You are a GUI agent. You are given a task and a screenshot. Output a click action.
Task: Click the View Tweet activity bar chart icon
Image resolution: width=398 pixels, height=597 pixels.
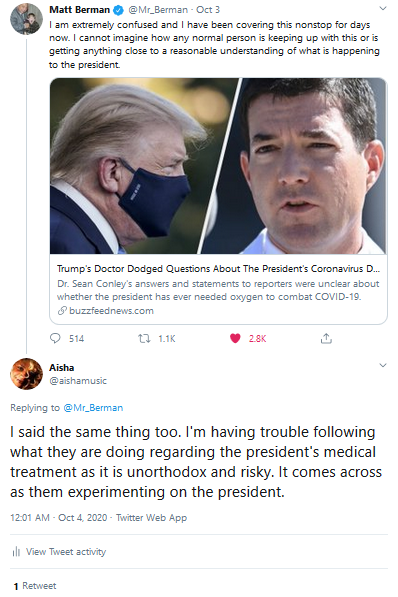click(16, 551)
